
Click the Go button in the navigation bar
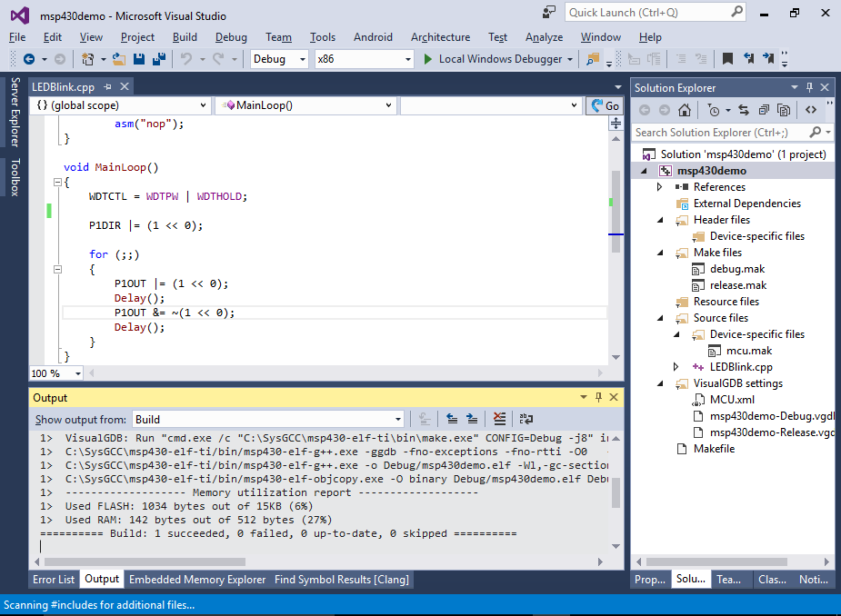tap(605, 105)
